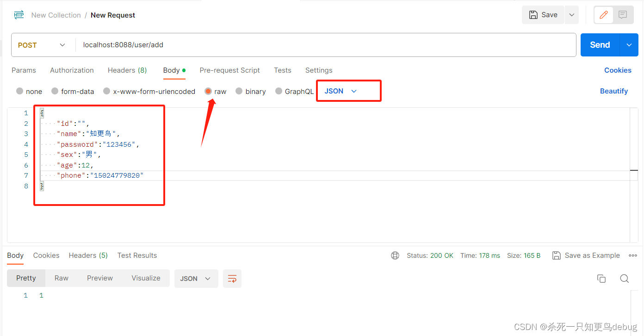This screenshot has height=336, width=644.
Task: Open the comments panel icon
Action: (x=623, y=14)
